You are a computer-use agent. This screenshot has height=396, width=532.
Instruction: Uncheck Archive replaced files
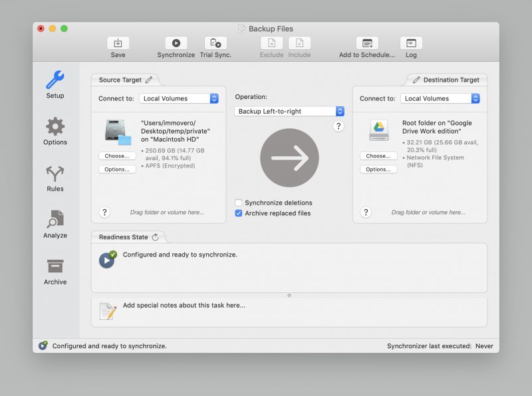pyautogui.click(x=239, y=213)
